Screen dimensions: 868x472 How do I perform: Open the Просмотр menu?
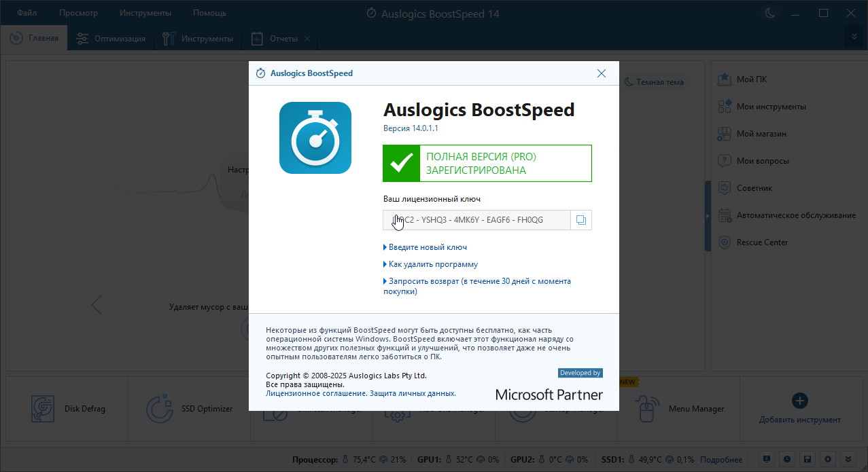(x=78, y=13)
